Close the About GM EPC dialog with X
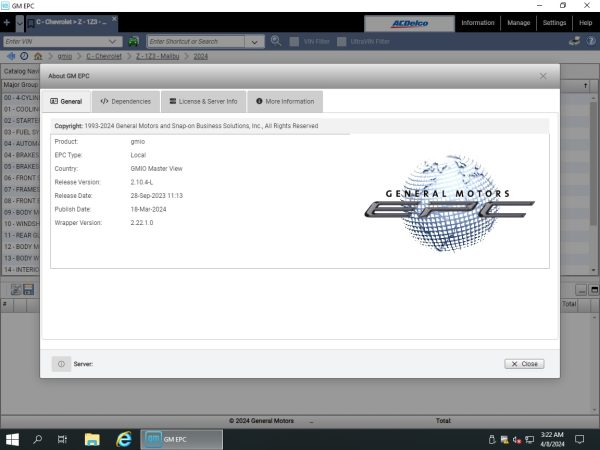600x450 pixels. [x=543, y=76]
